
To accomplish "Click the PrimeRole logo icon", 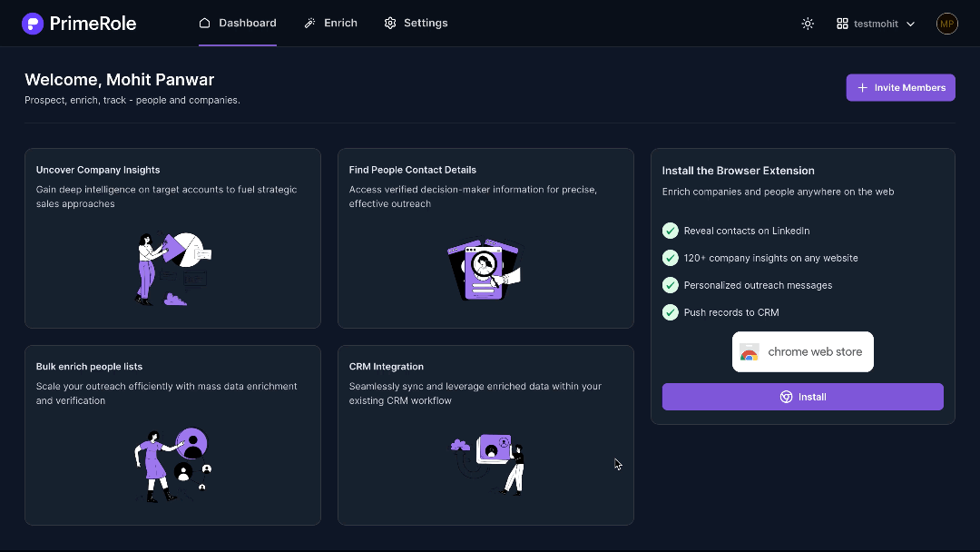I will point(33,24).
